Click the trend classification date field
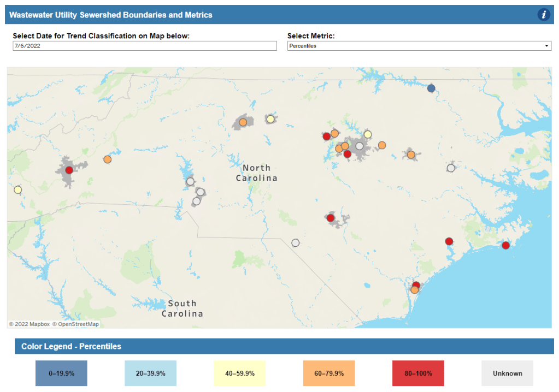The height and width of the screenshot is (392, 559). 144,46
